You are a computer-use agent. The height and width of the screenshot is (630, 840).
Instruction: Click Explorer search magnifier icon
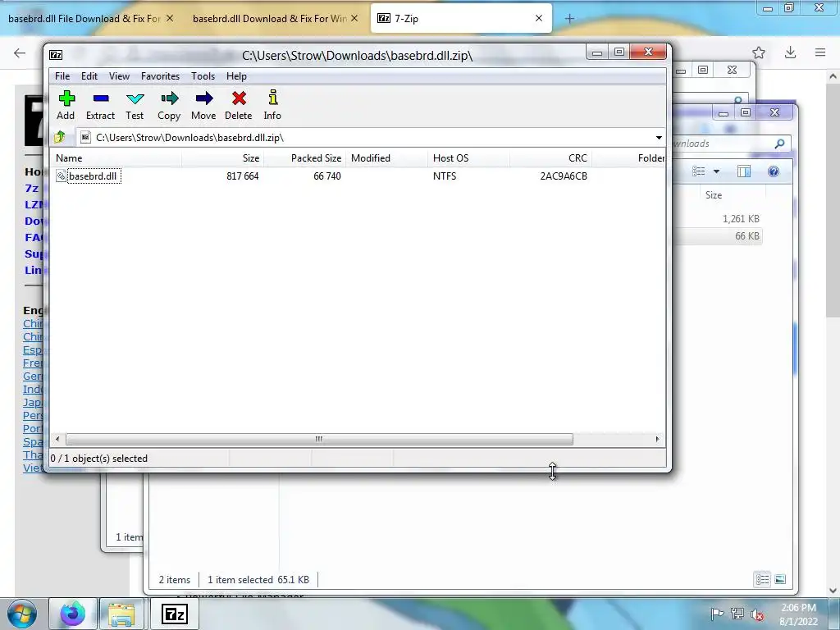pyautogui.click(x=779, y=144)
